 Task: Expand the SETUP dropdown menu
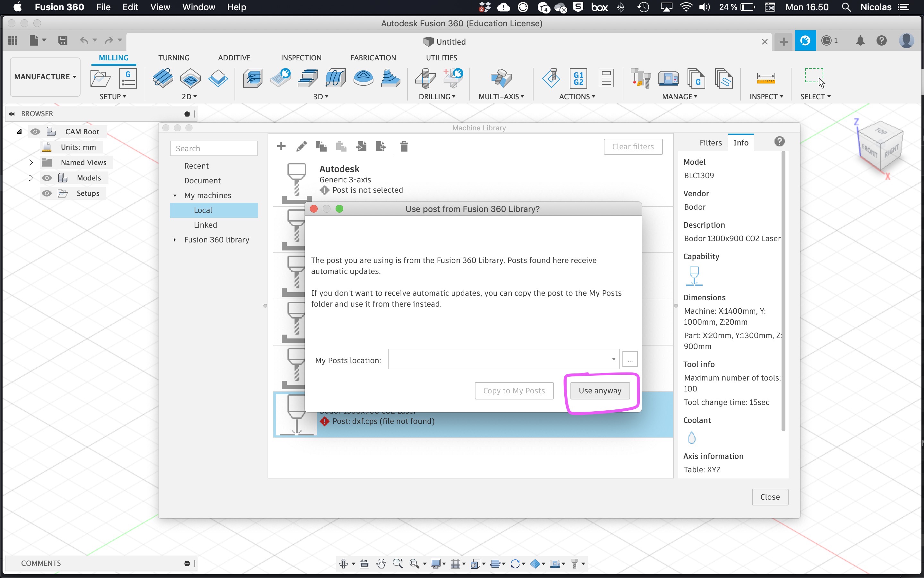pyautogui.click(x=113, y=97)
